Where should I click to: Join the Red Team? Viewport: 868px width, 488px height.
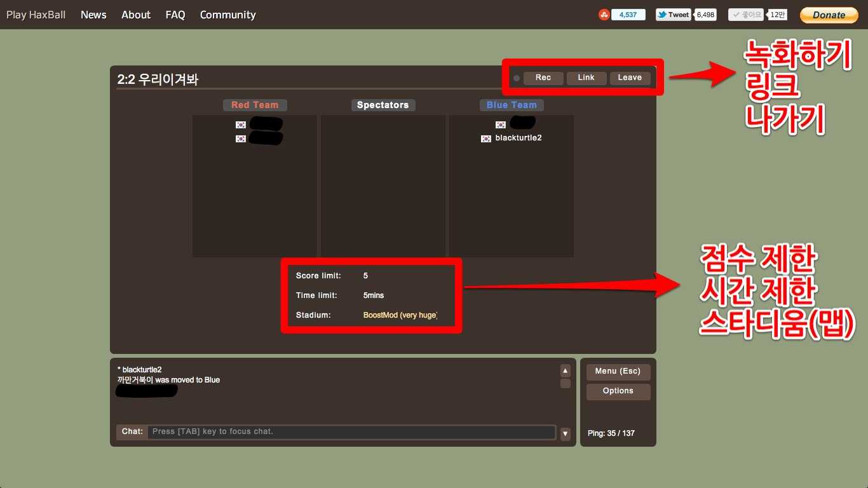[255, 105]
